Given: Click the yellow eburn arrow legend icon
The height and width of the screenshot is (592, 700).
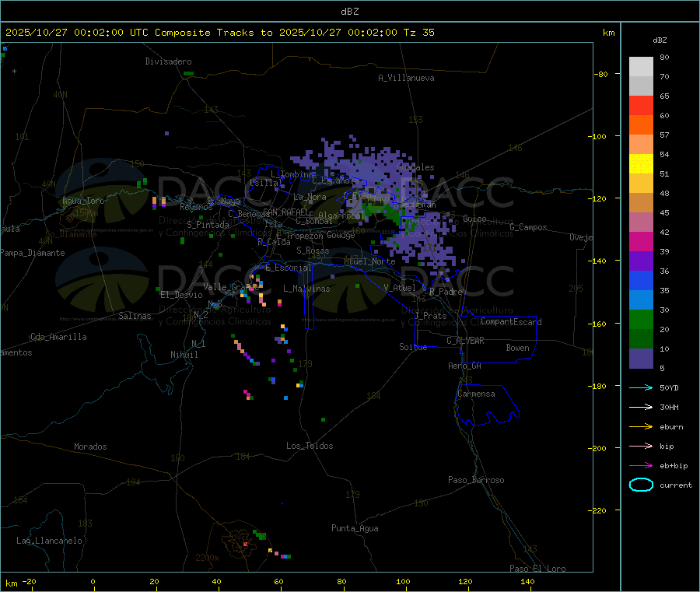Looking at the screenshot, I should (x=641, y=427).
